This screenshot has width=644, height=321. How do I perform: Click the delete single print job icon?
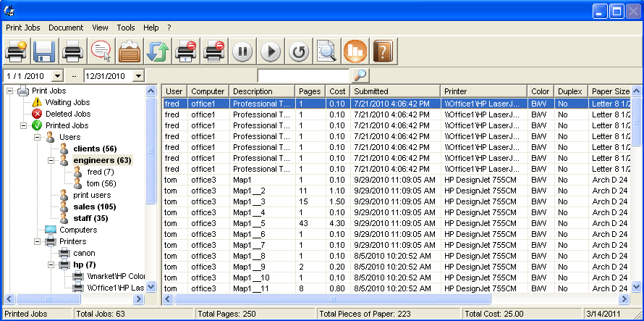tap(186, 51)
